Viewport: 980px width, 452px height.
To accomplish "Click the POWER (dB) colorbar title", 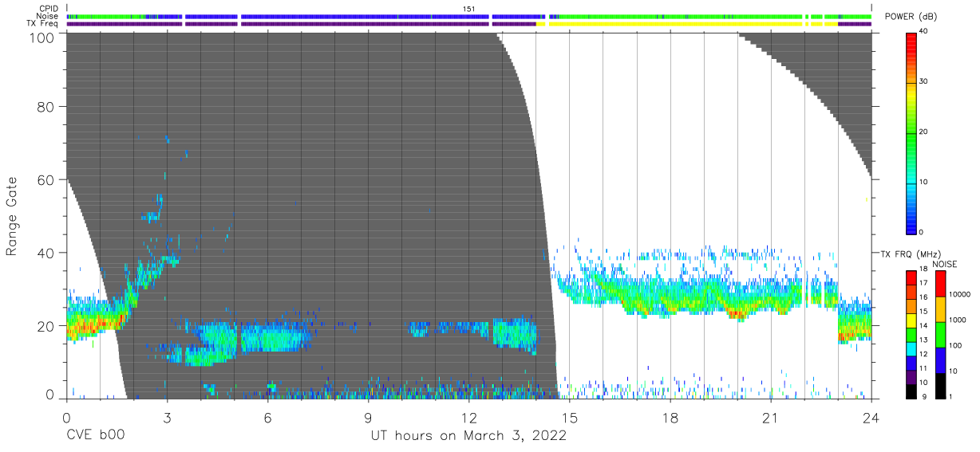I will [911, 17].
